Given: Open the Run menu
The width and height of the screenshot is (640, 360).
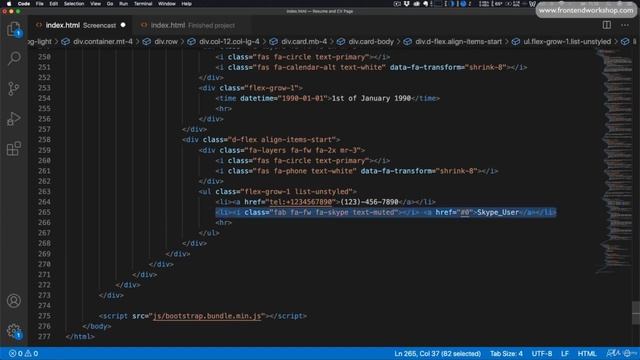Looking at the screenshot, I should click(x=123, y=4).
